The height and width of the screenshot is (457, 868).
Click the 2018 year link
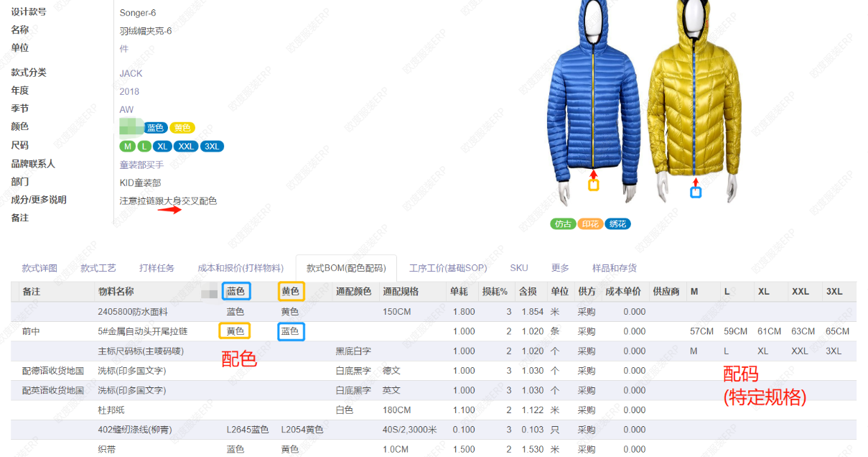point(129,91)
